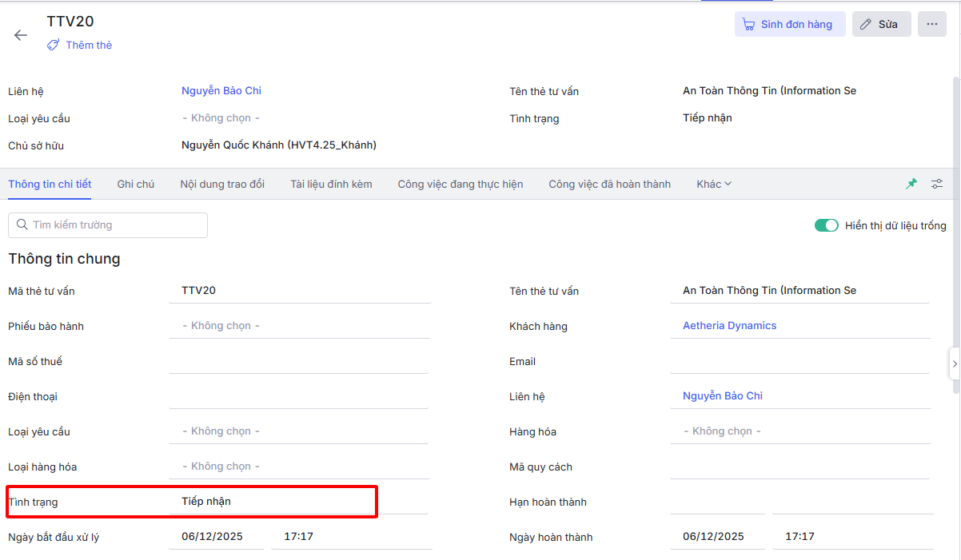Click the Tình trạng field value Tiếp nhận
The width and height of the screenshot is (961, 560).
pos(206,502)
